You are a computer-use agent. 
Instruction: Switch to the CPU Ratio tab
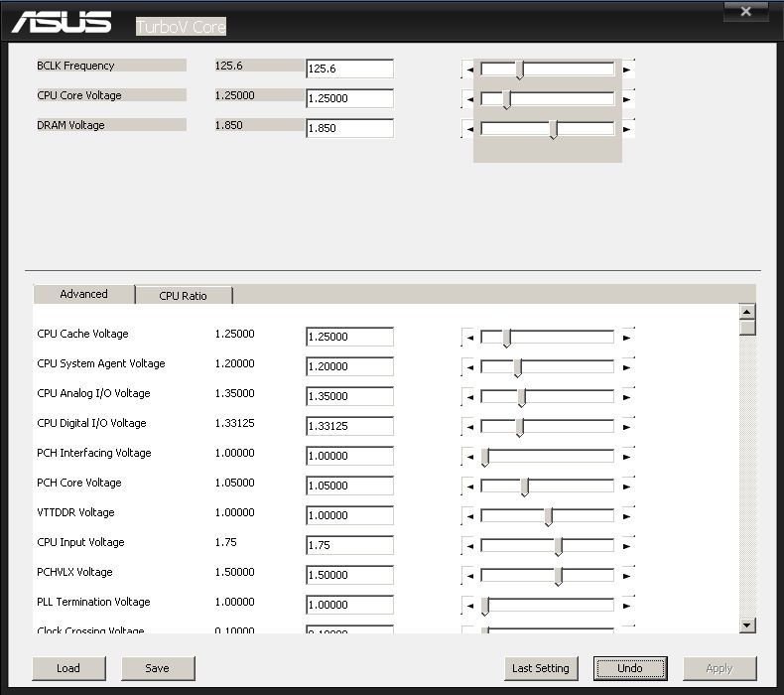(x=184, y=296)
